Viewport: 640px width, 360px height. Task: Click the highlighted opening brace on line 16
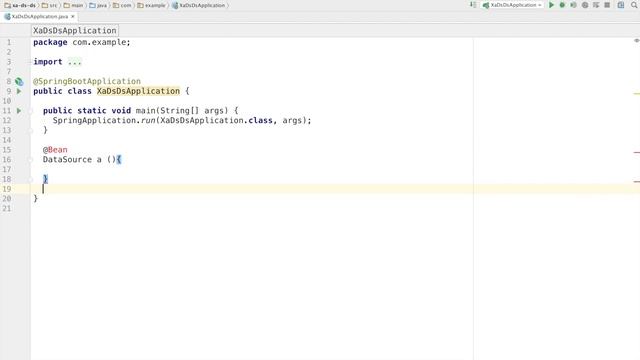[x=119, y=160]
